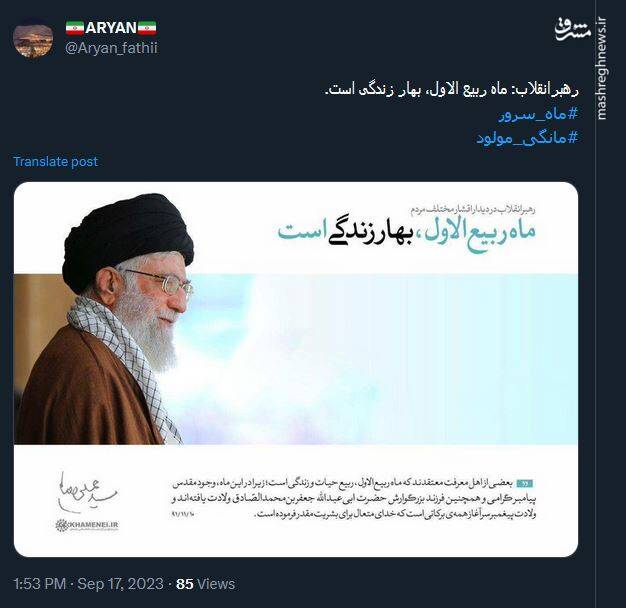Click the vertical mashreghnews.ir watermark text
This screenshot has height=608, width=626.
(x=602, y=69)
